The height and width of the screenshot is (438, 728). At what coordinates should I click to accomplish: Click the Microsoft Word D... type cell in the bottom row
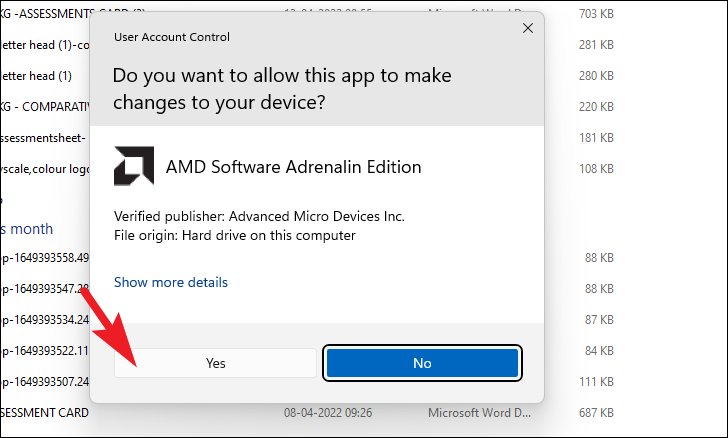(x=479, y=413)
